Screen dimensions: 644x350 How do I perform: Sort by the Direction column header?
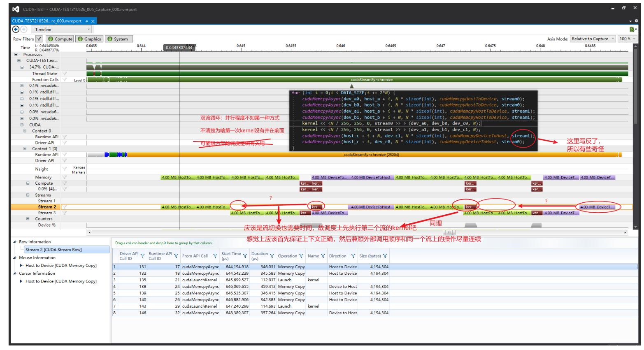(x=337, y=256)
